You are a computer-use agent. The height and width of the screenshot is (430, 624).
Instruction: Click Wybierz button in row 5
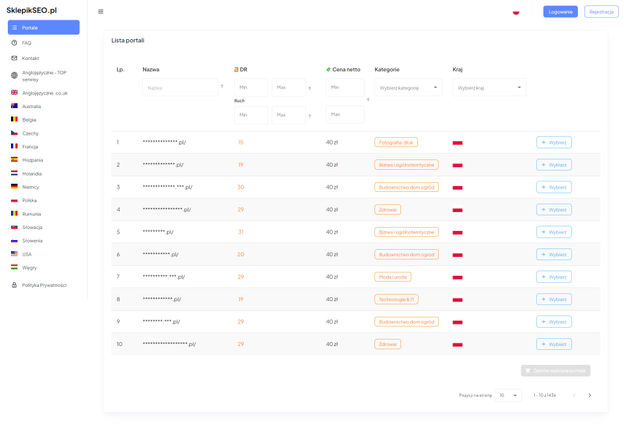[554, 232]
